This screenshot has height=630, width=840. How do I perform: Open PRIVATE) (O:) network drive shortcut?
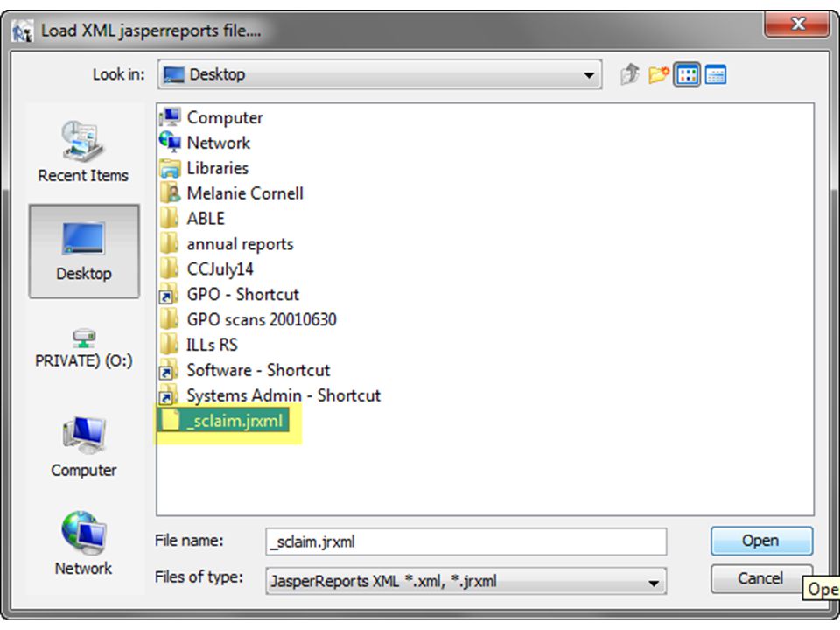[84, 349]
